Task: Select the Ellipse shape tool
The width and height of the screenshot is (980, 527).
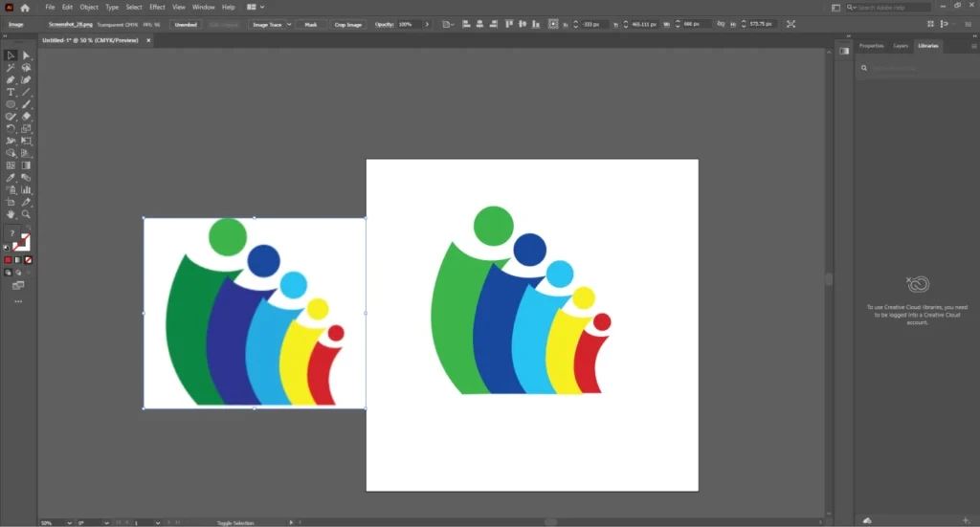Action: (11, 104)
